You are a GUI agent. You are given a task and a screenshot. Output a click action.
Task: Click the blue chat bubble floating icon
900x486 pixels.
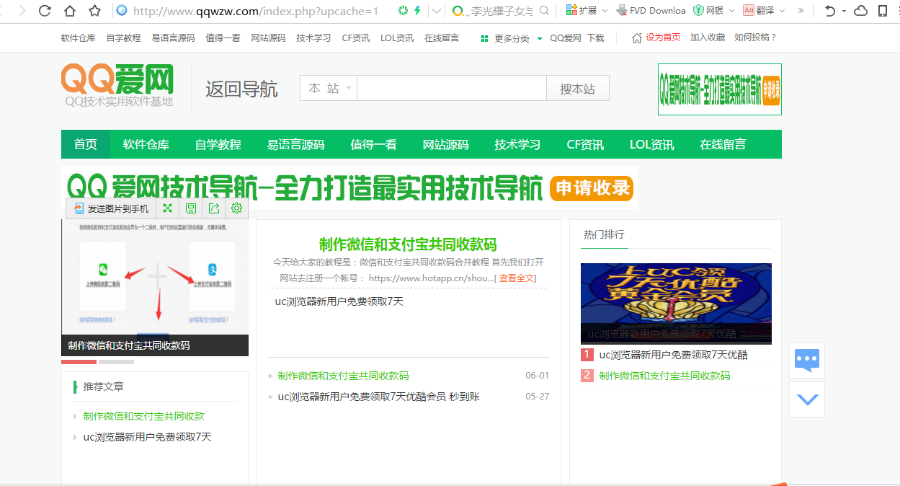(x=807, y=360)
